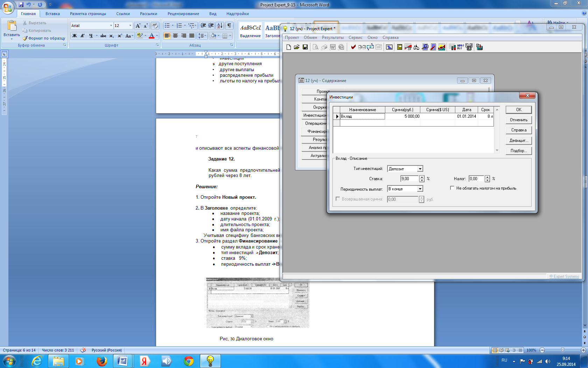Expand the highlight color dropdown arrow
Viewport: 588px width, 368px height.
click(x=145, y=36)
